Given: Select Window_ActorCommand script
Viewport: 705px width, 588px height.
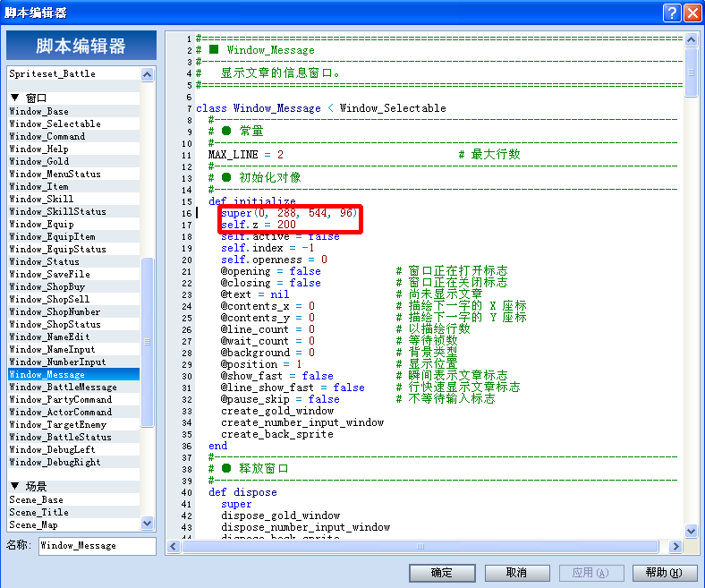Looking at the screenshot, I should (x=74, y=412).
